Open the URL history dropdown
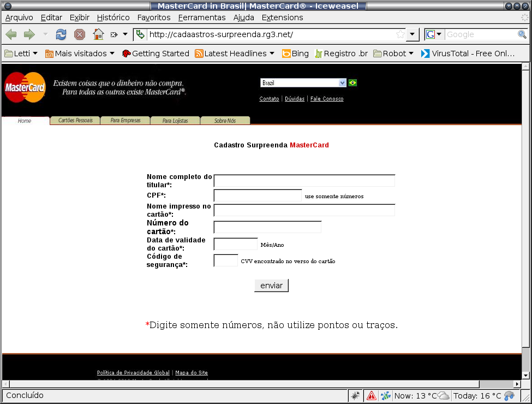 [x=413, y=34]
